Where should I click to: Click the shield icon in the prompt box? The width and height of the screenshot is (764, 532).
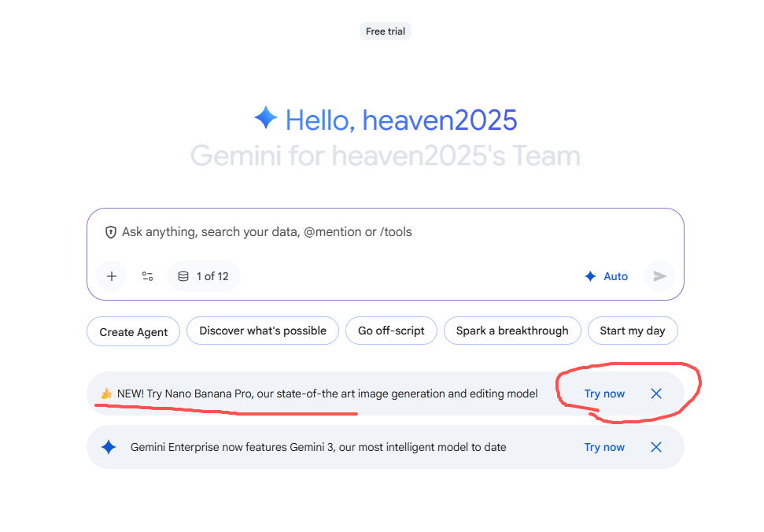tap(111, 232)
